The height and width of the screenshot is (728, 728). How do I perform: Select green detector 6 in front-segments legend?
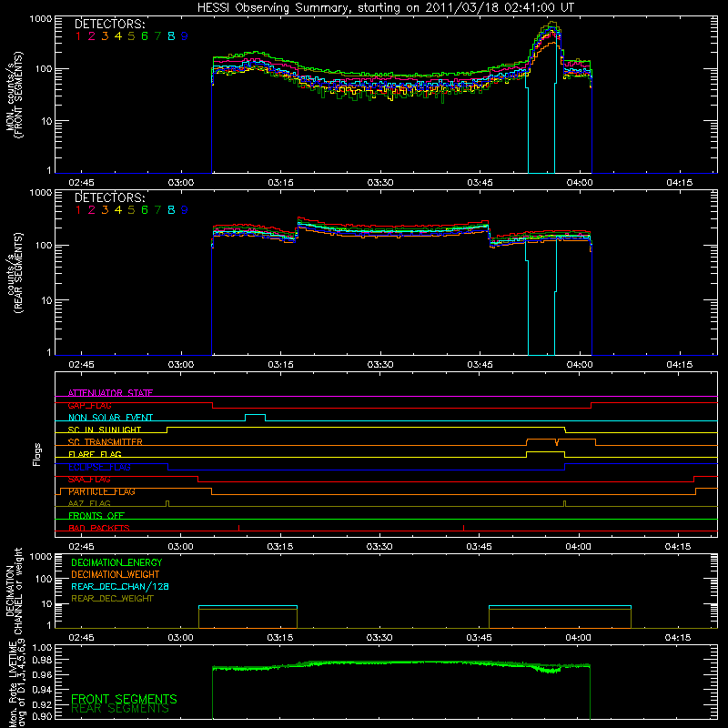pyautogui.click(x=145, y=36)
